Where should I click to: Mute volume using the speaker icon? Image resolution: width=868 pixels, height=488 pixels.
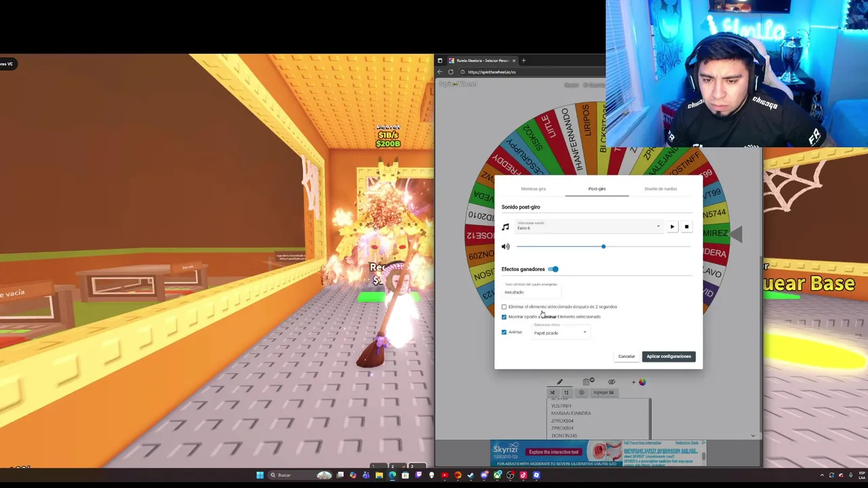[505, 247]
